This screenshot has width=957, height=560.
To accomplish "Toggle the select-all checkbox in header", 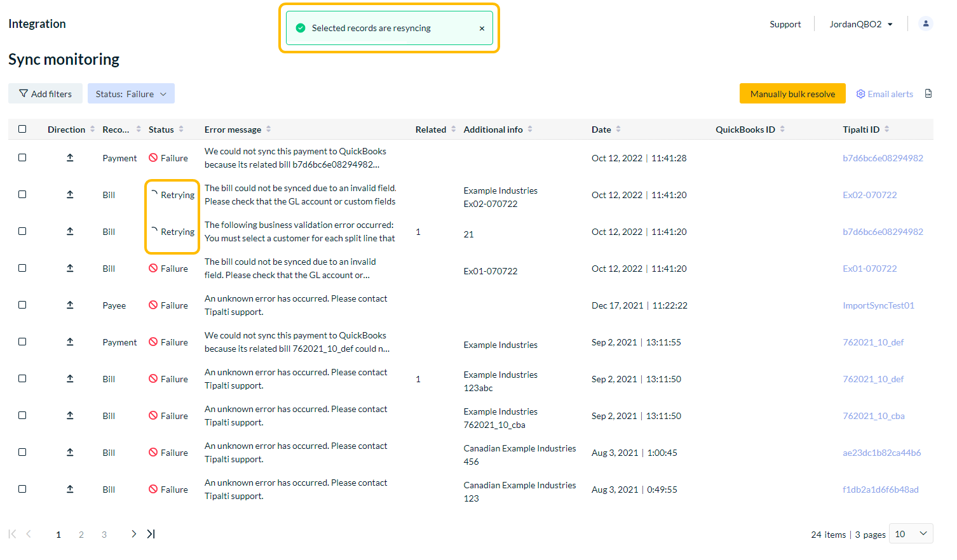I will click(22, 130).
